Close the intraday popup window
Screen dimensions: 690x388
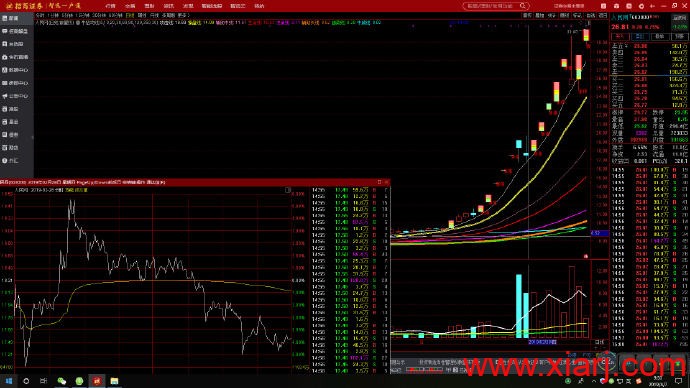tap(386, 182)
